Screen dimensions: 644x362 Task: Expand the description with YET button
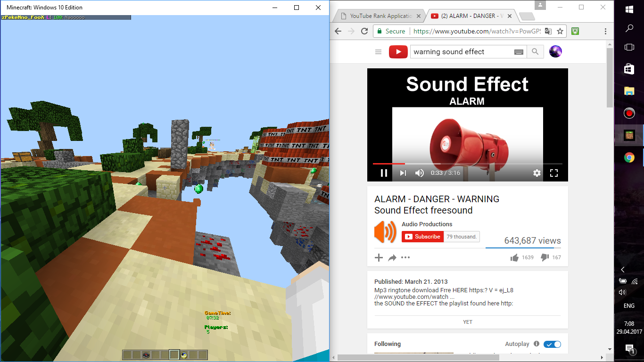tap(468, 322)
